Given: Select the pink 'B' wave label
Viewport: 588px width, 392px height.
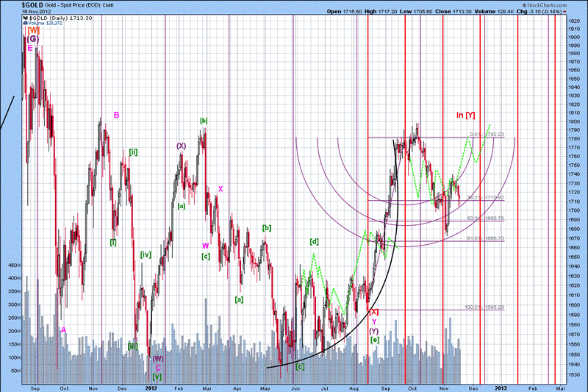Looking at the screenshot, I should point(116,114).
